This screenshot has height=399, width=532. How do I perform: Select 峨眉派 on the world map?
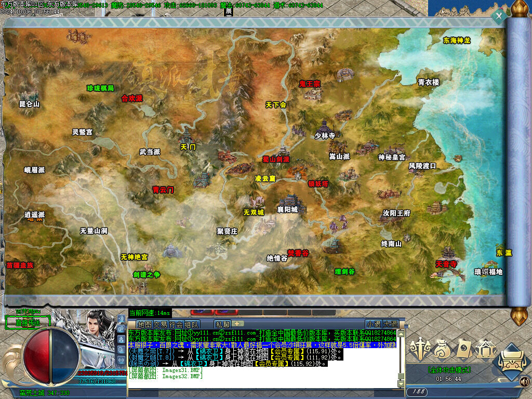[35, 170]
